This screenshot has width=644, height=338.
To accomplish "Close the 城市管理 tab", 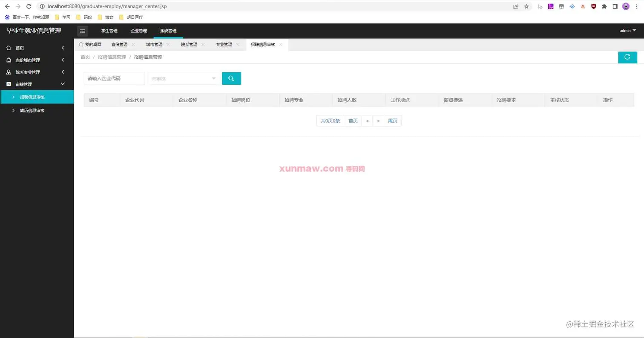I will pyautogui.click(x=168, y=44).
